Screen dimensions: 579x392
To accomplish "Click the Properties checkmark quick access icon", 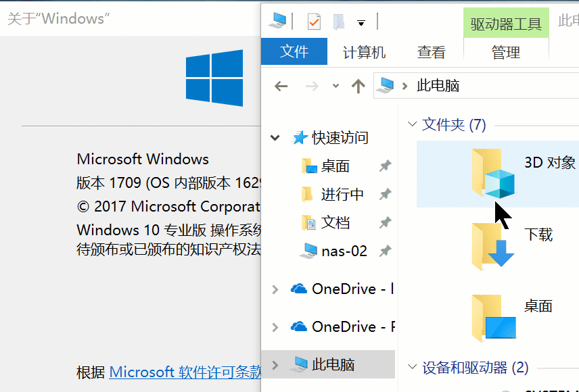I will tap(314, 22).
